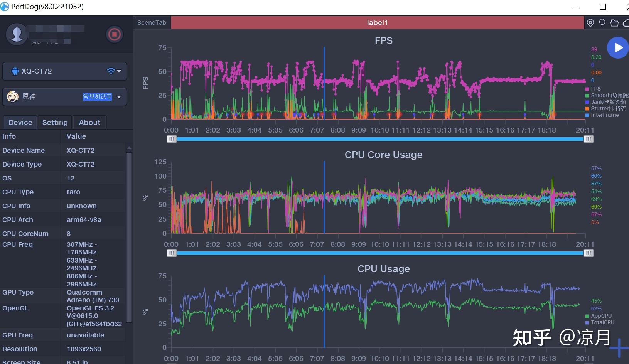Click the CPU Core Usage slider right handle
The width and height of the screenshot is (629, 364).
point(589,253)
